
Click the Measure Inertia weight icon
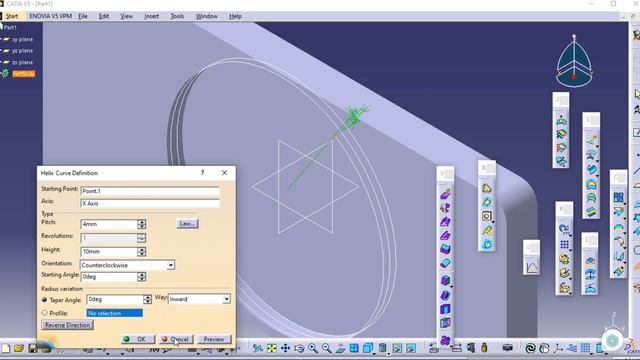484,348
